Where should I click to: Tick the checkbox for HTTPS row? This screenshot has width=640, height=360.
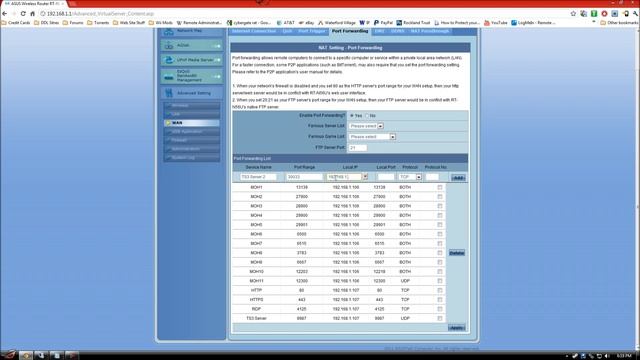point(440,300)
